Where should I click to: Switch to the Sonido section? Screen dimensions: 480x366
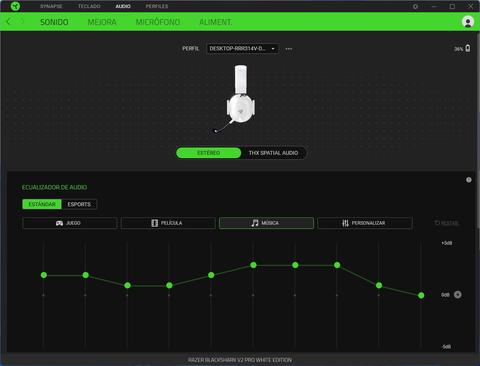(54, 22)
